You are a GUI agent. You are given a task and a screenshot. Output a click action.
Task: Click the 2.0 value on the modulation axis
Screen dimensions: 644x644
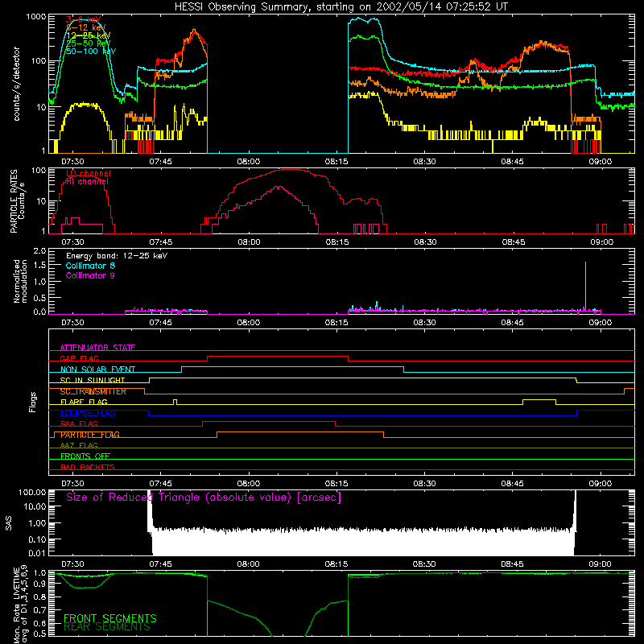(39, 251)
